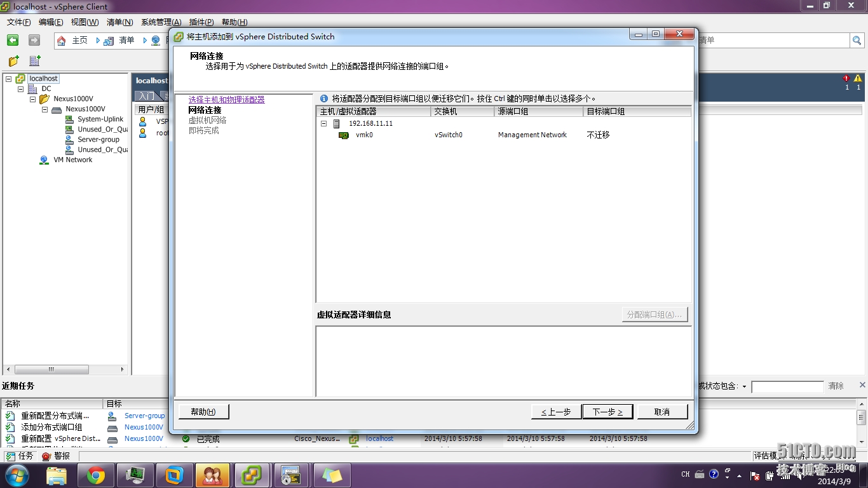Viewport: 868px width, 488px height.
Task: Open the 文件(F) menu
Action: 19,22
